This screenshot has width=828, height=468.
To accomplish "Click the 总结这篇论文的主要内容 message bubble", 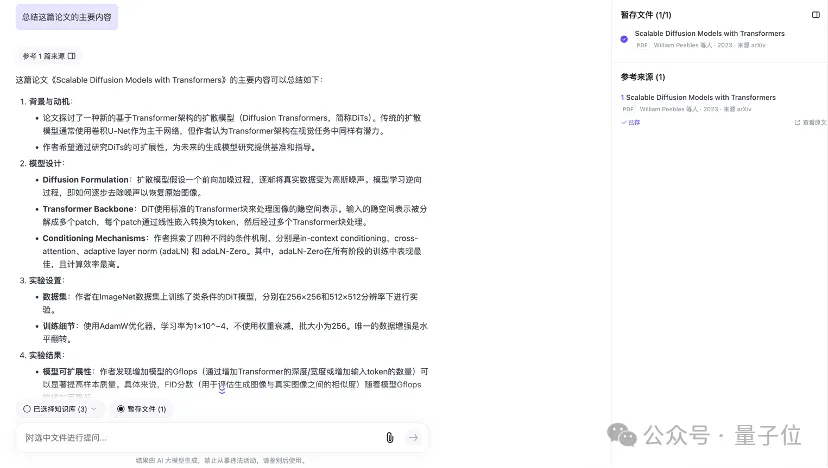I will (x=67, y=17).
